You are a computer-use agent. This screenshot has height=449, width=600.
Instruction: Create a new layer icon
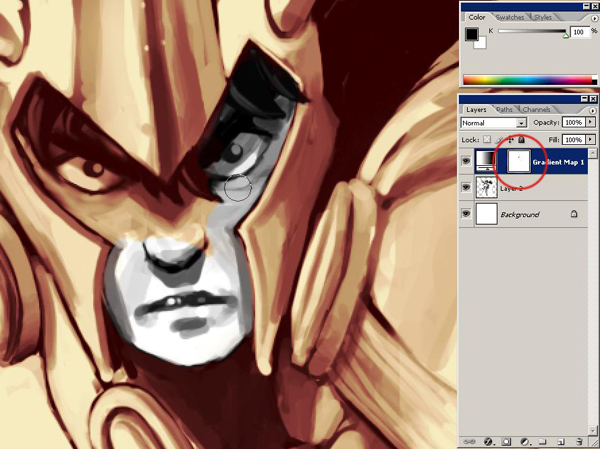click(561, 442)
